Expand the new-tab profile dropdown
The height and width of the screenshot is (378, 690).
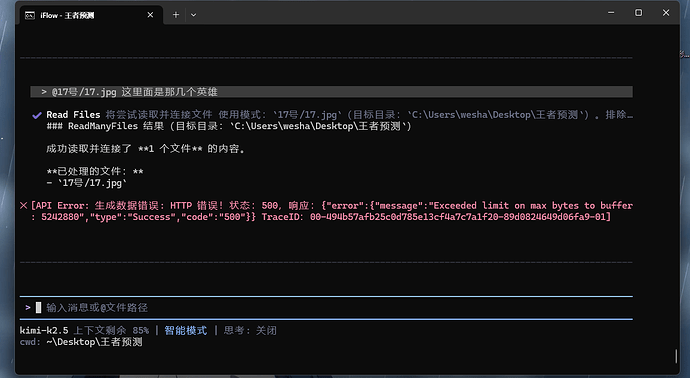(193, 15)
